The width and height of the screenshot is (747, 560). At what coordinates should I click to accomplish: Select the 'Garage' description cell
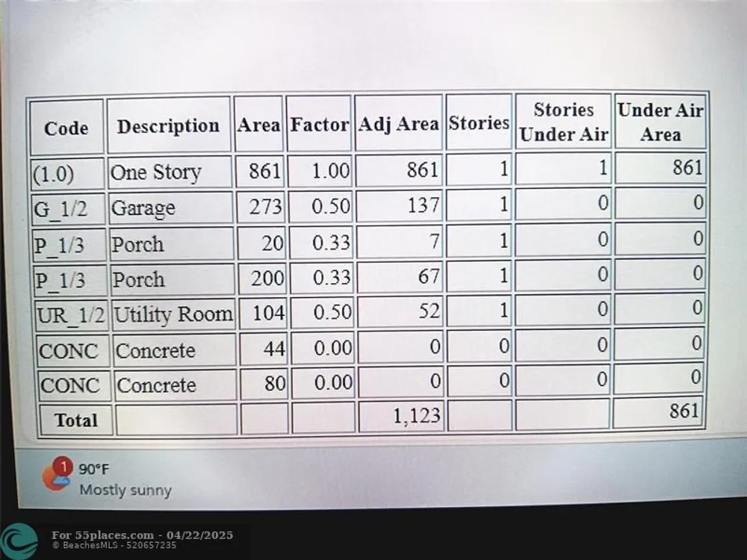pos(172,208)
